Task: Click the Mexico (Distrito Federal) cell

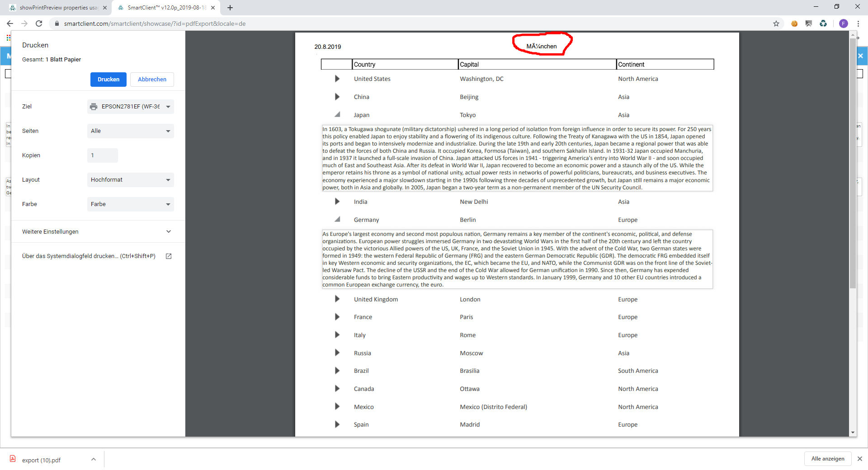Action: point(494,407)
